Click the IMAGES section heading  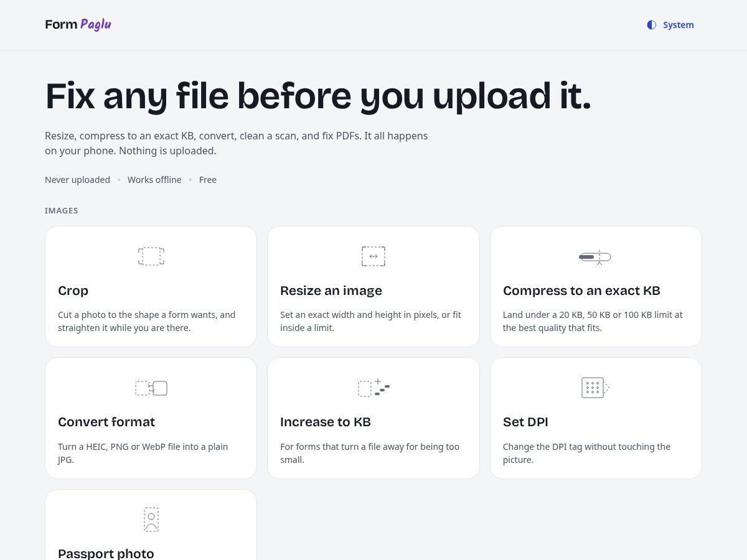coord(62,211)
